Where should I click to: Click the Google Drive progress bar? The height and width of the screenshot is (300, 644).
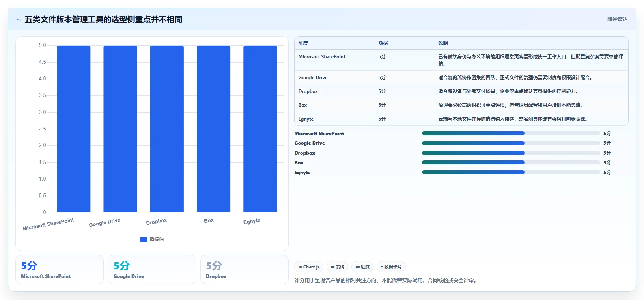[x=511, y=143]
